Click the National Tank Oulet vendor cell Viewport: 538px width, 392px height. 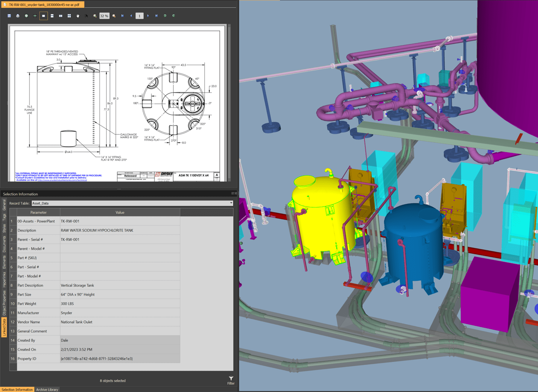(120, 322)
